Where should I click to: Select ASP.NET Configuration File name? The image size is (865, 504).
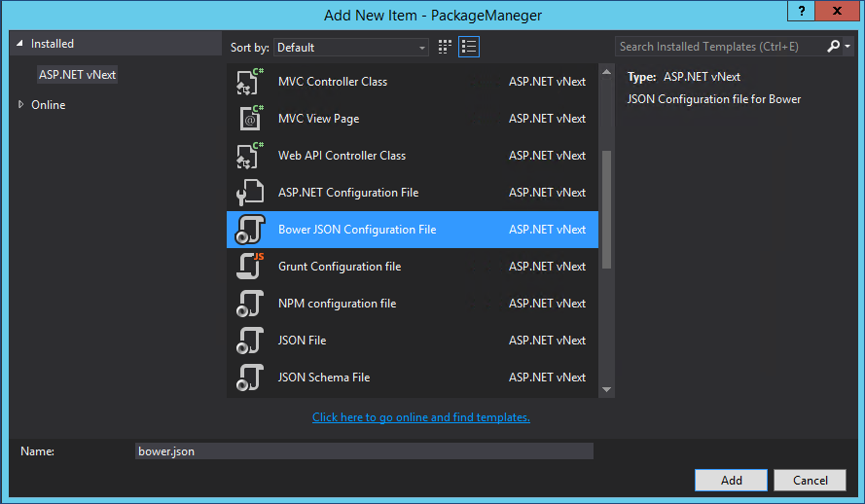[348, 193]
